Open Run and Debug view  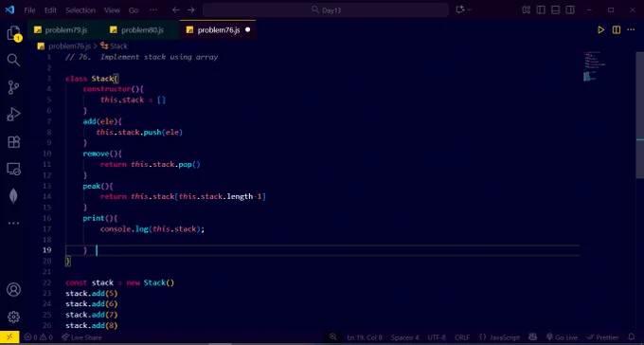(x=13, y=115)
